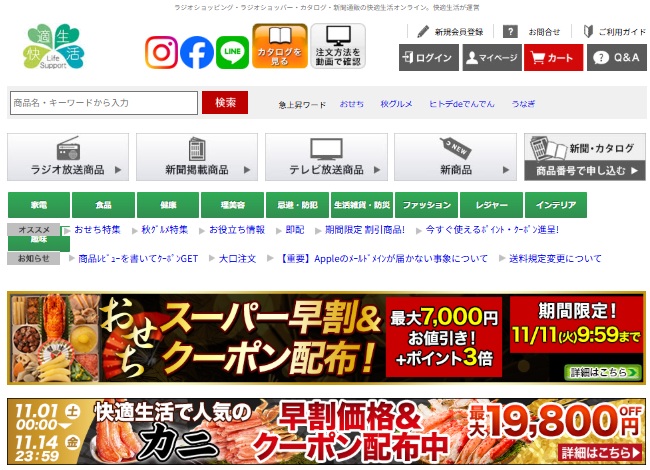Open the Facebook icon link

coord(197,52)
